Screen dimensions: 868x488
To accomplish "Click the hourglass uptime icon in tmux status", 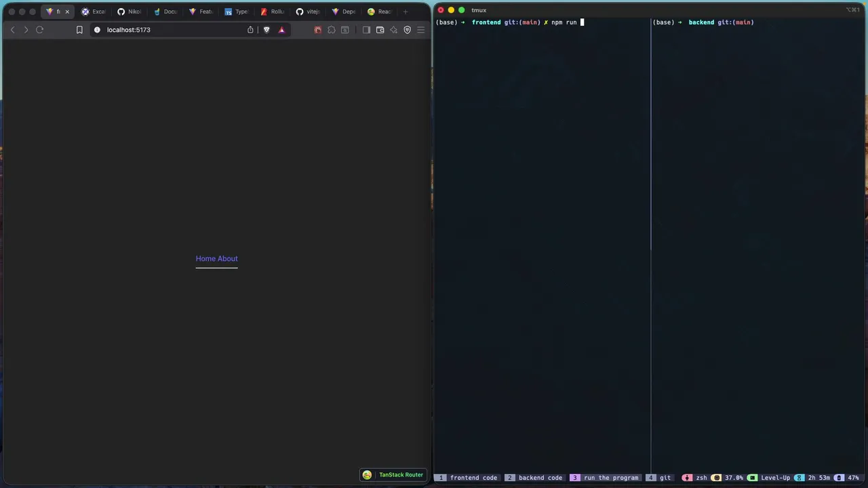I will click(799, 478).
